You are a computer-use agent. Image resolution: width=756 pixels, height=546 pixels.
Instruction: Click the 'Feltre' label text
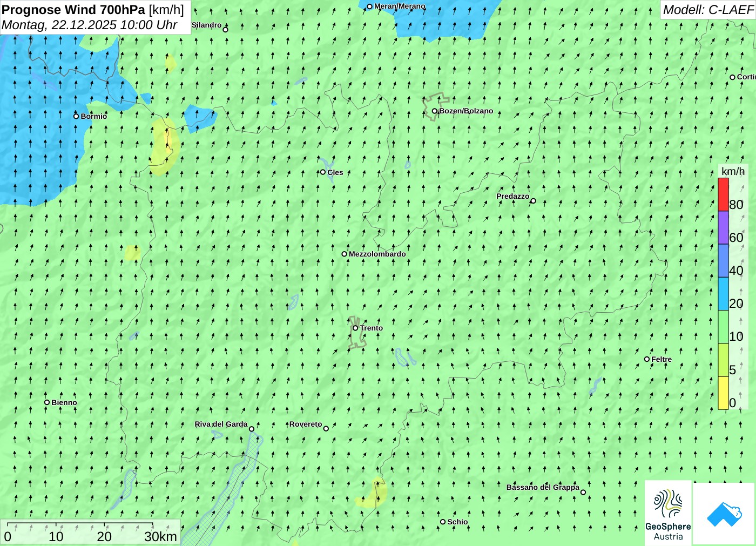pyautogui.click(x=661, y=359)
